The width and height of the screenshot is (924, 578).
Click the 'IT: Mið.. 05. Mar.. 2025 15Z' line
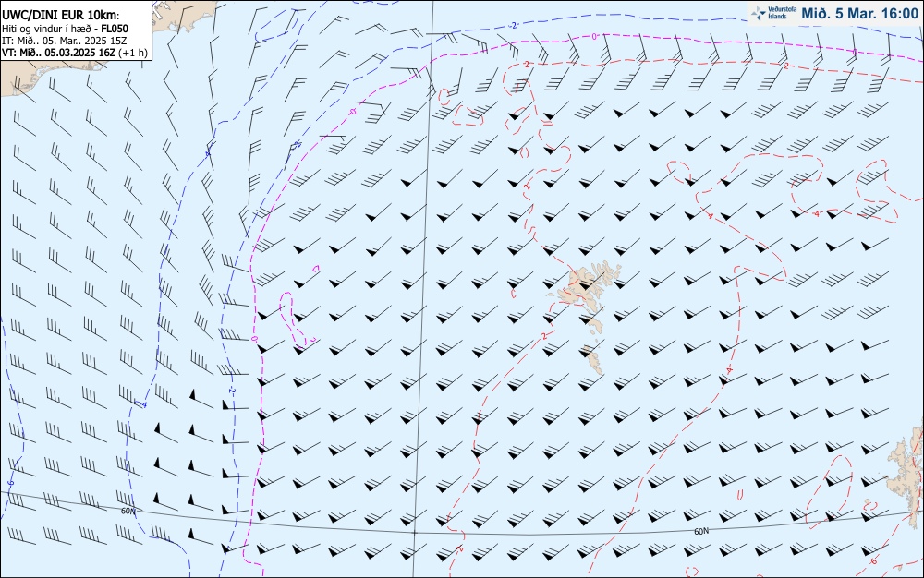(x=64, y=41)
